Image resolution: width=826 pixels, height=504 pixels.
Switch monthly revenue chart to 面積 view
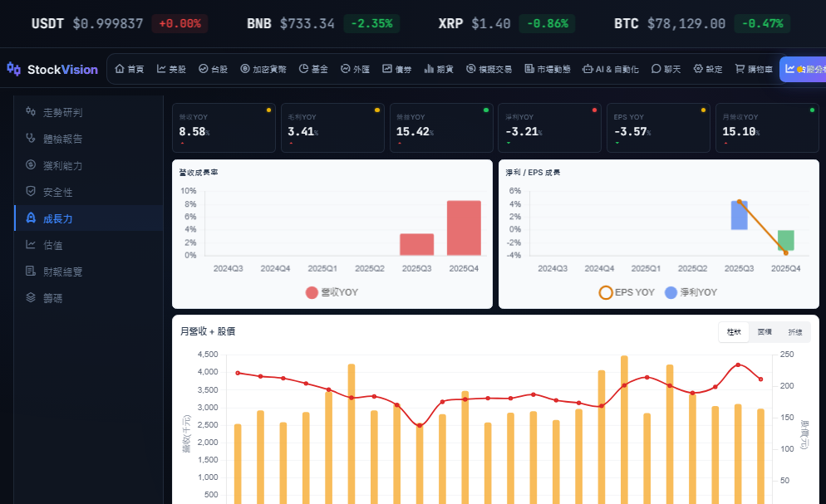(x=765, y=332)
